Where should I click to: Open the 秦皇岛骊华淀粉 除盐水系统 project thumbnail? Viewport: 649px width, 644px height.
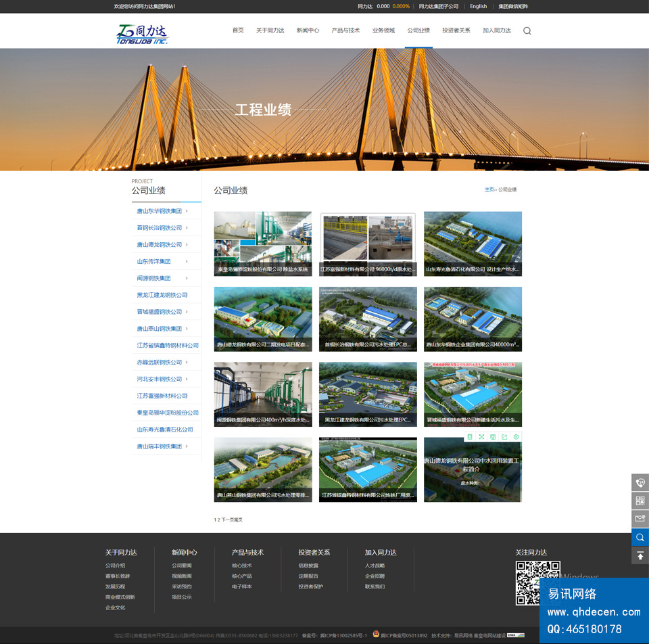[263, 244]
